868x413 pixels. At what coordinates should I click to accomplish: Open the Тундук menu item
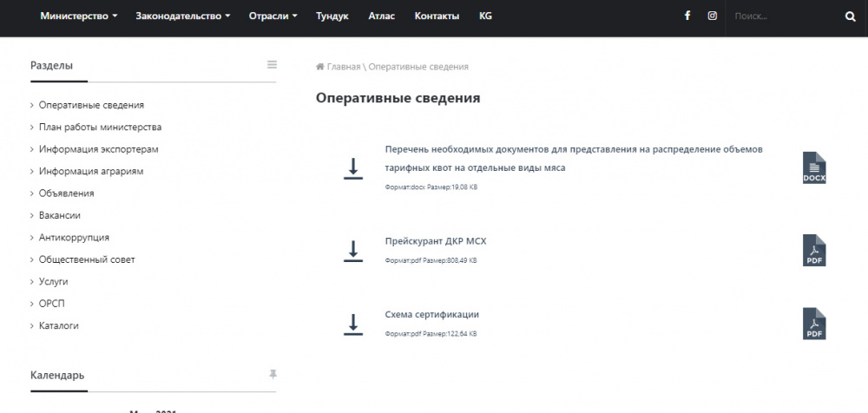[332, 16]
